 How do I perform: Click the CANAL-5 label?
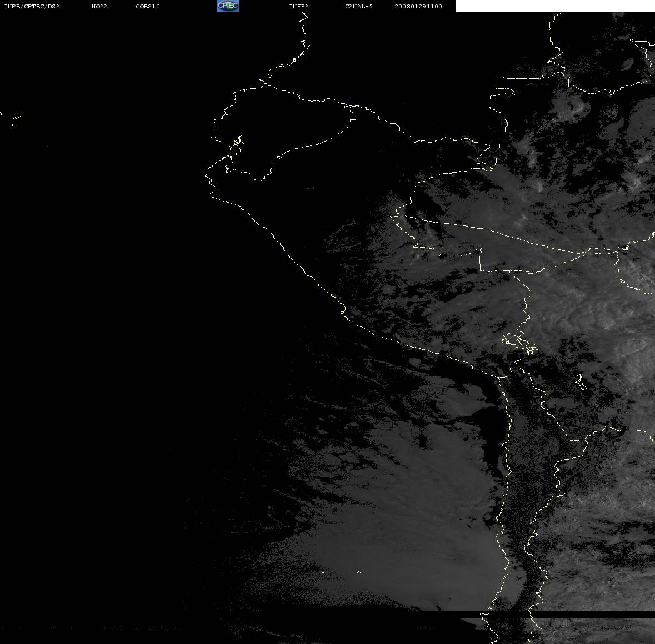pyautogui.click(x=358, y=6)
